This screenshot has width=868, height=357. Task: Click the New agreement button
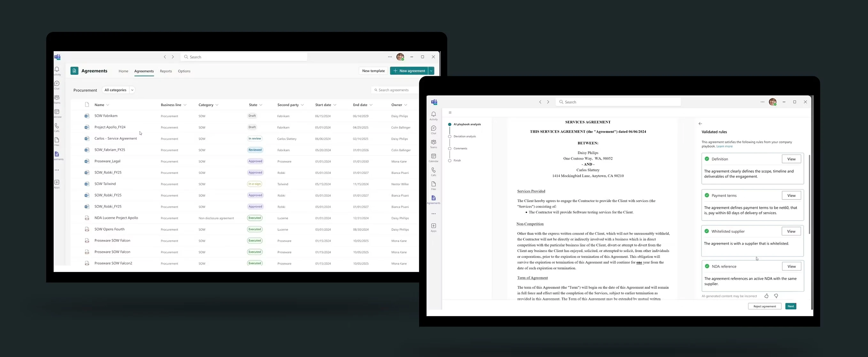409,71
